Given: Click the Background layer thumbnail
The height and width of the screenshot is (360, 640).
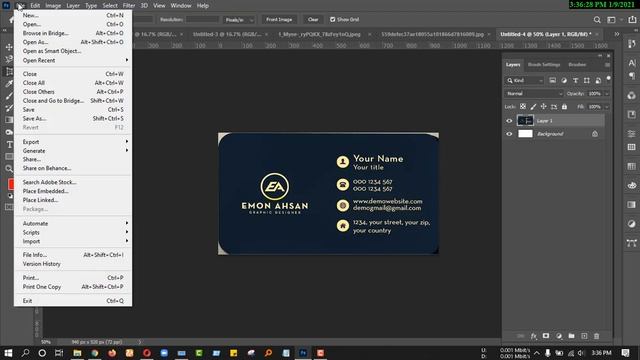Looking at the screenshot, I should click(x=525, y=133).
